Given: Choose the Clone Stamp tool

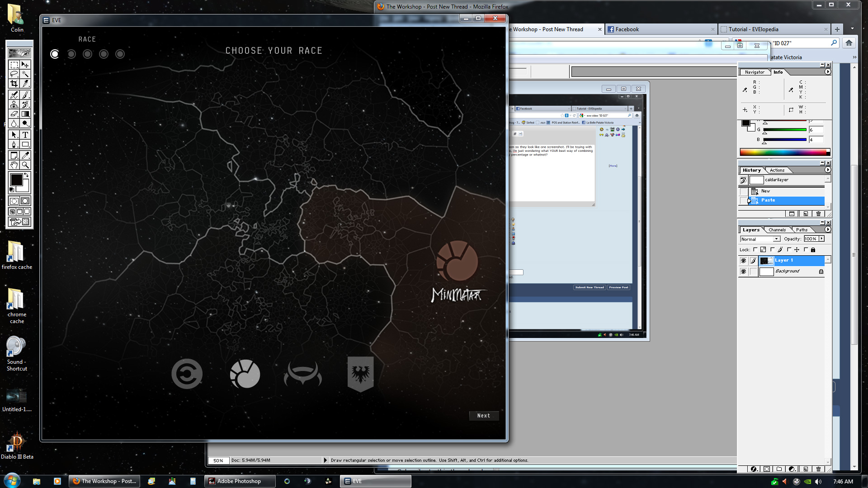Looking at the screenshot, I should click(x=14, y=104).
